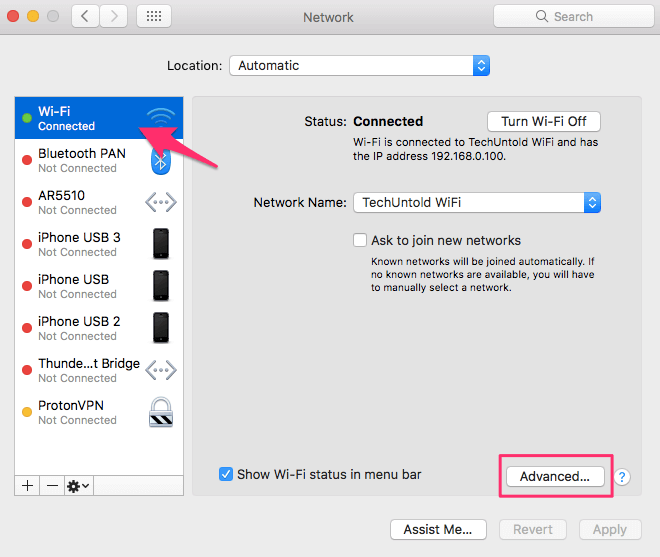The width and height of the screenshot is (660, 557).
Task: Go forward with the right chevron button
Action: (114, 16)
